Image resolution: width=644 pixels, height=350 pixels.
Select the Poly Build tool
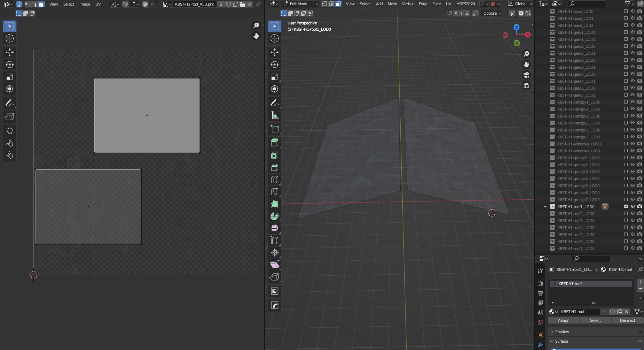coord(275,204)
